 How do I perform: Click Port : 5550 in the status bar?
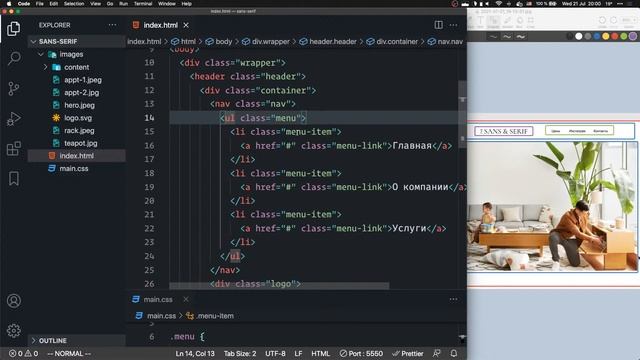(362, 353)
